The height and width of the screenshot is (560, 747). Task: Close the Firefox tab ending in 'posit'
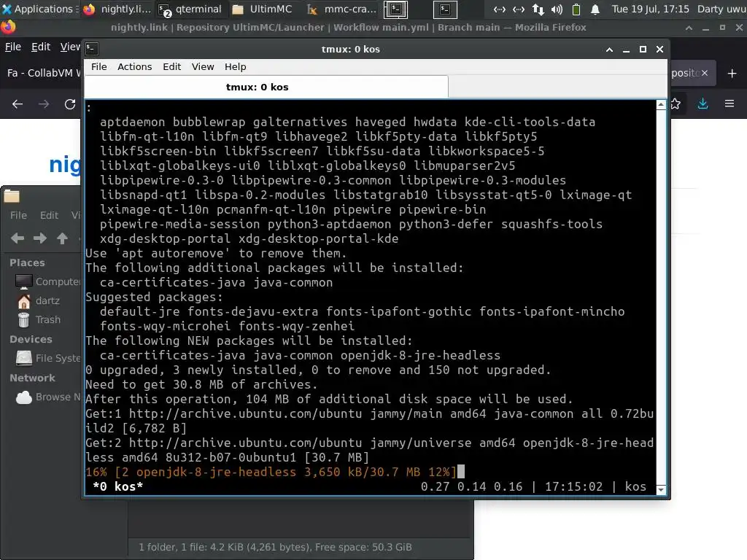click(x=705, y=73)
